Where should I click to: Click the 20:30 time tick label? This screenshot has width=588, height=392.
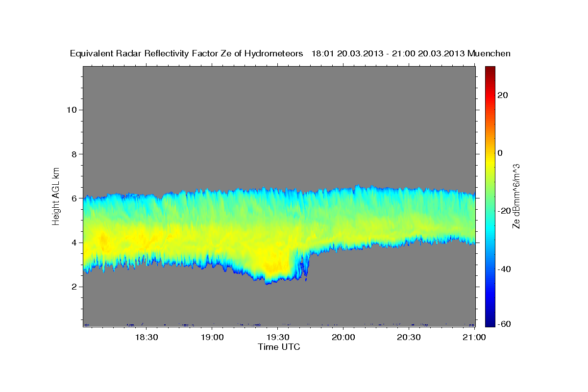(x=409, y=337)
